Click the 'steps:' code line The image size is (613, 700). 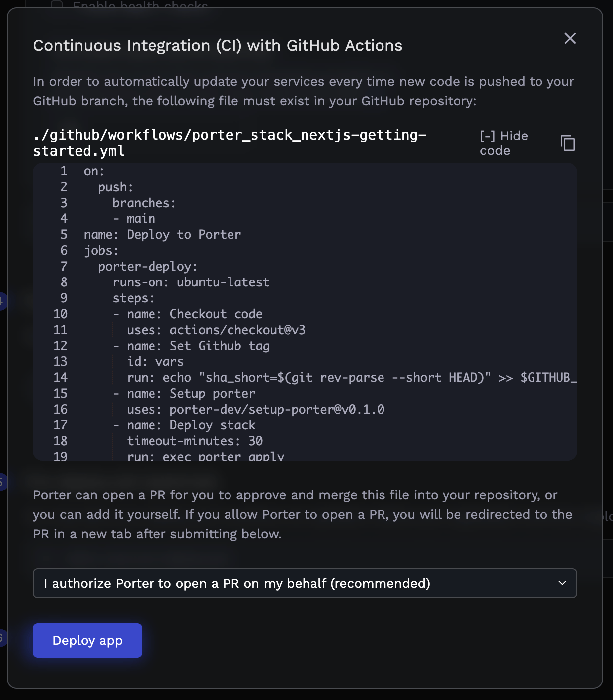click(133, 298)
